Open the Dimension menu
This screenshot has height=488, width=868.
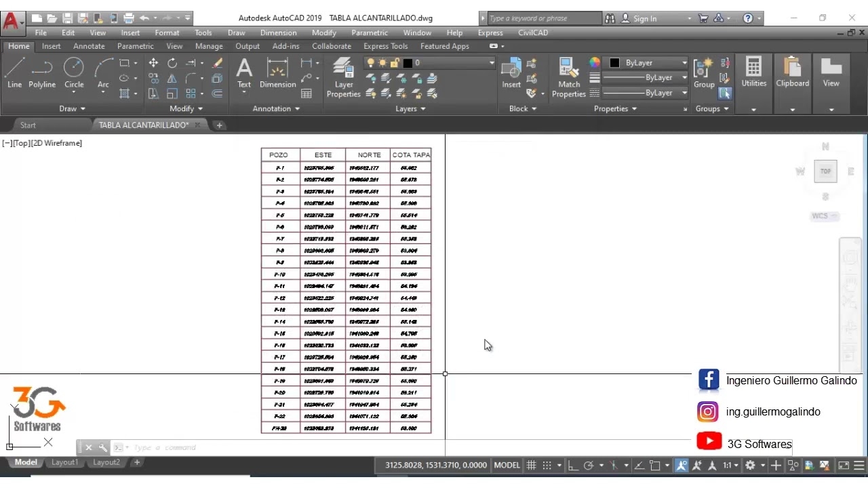tap(278, 33)
